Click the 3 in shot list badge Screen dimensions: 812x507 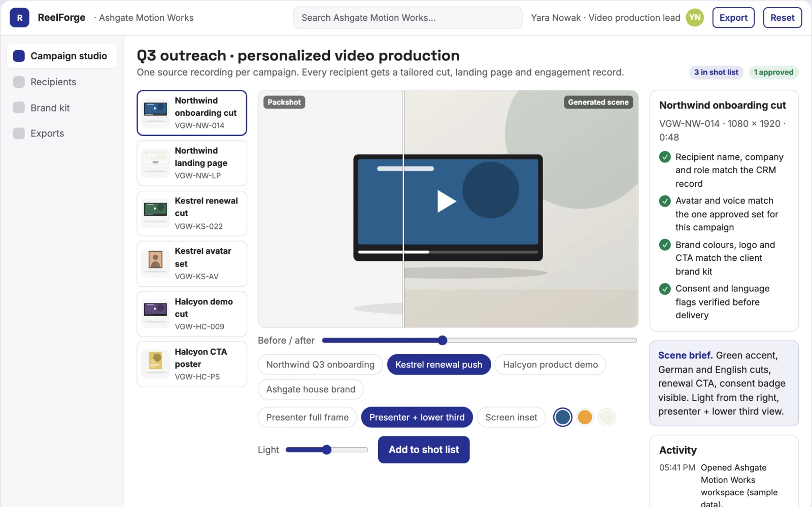(x=716, y=73)
